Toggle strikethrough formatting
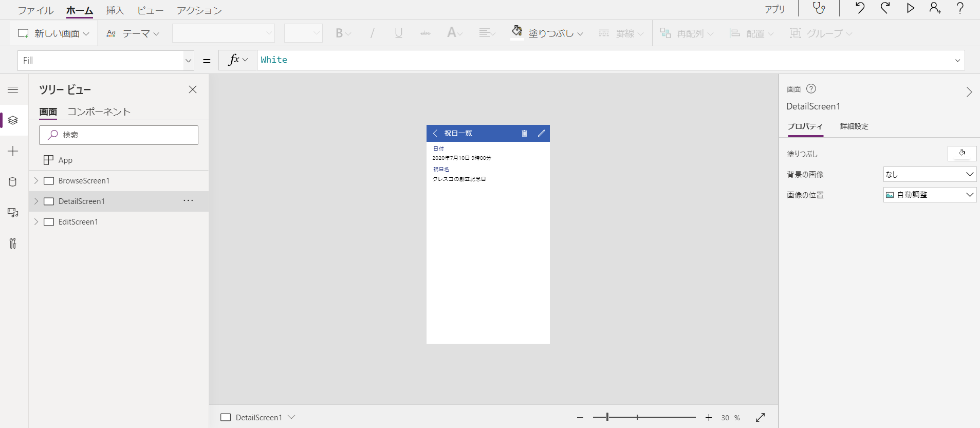Screen dimensions: 980x428 click(x=426, y=33)
